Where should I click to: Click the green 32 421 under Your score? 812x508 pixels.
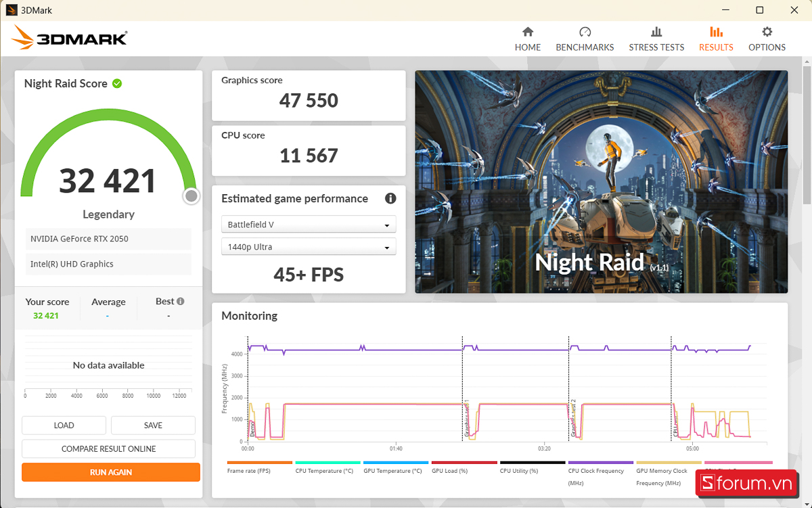(46, 315)
